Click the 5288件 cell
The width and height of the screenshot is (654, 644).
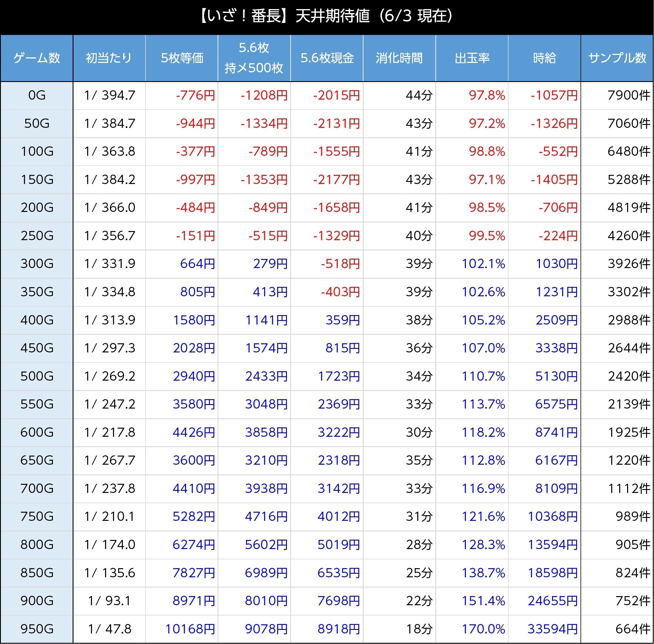(617, 180)
